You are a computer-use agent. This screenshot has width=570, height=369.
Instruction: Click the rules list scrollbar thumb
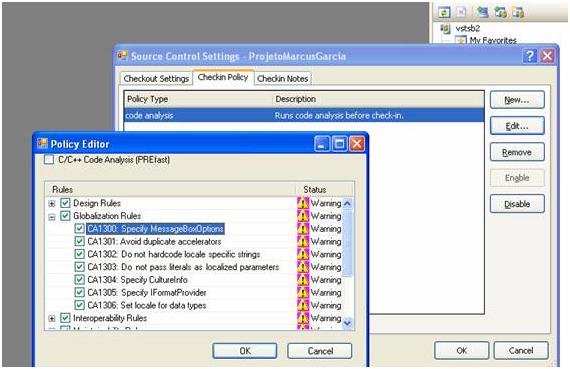click(348, 243)
